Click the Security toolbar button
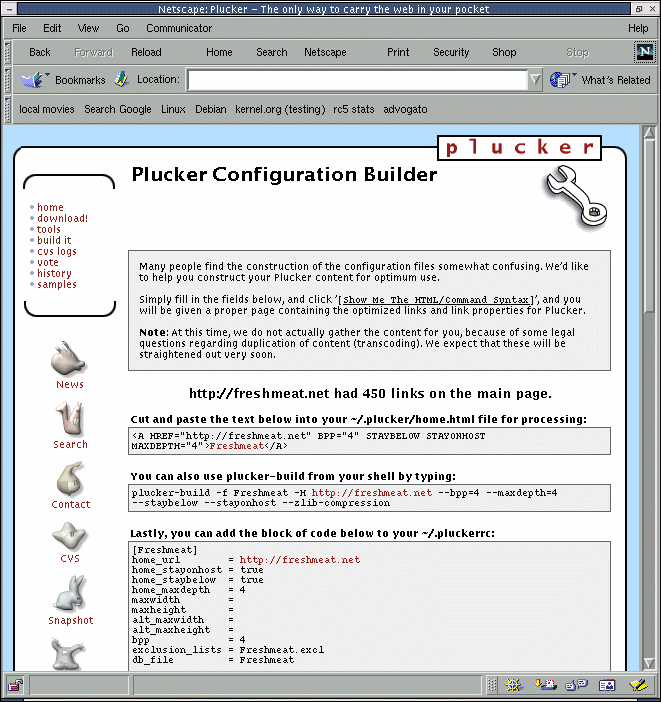Image resolution: width=661 pixels, height=702 pixels. pyautogui.click(x=451, y=52)
